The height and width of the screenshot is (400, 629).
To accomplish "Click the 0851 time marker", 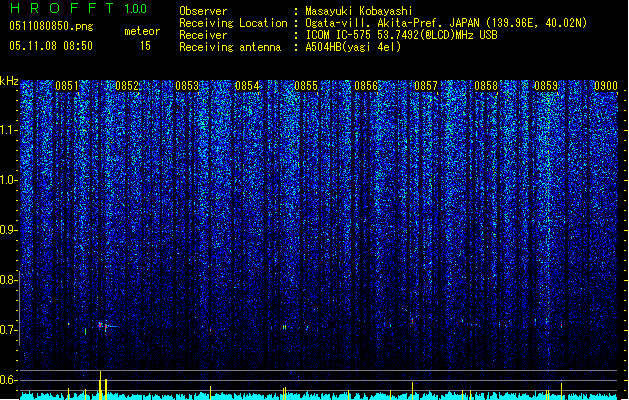I will point(67,86).
